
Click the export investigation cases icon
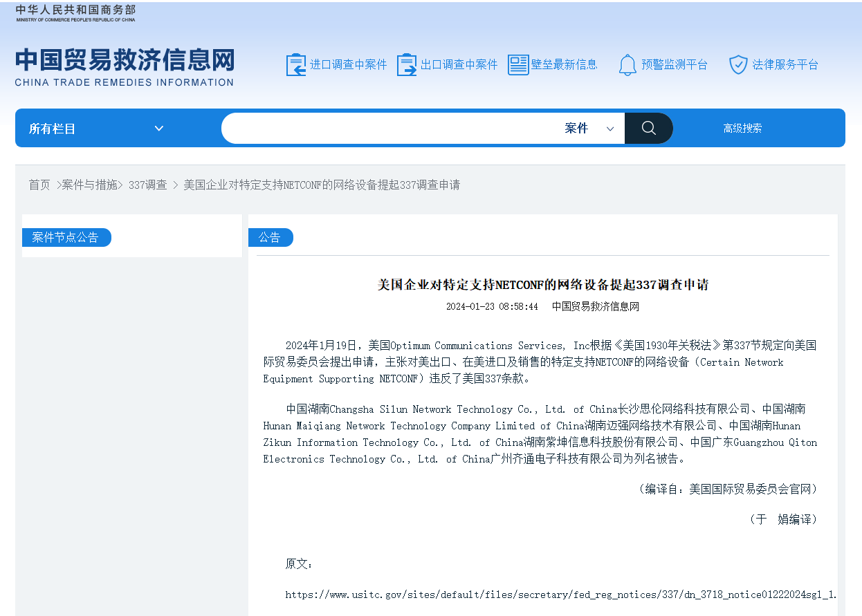(x=407, y=65)
